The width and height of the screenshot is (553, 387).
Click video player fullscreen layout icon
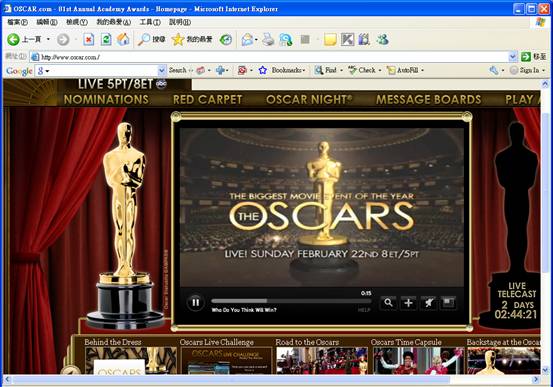[448, 303]
